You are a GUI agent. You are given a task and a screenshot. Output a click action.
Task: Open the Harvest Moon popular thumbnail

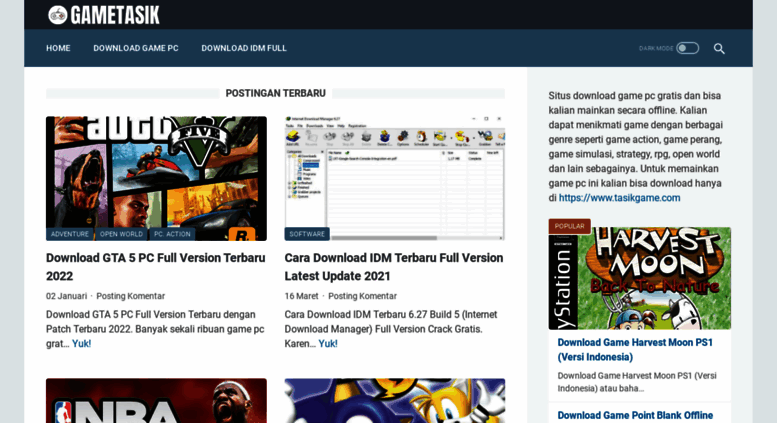coord(639,278)
